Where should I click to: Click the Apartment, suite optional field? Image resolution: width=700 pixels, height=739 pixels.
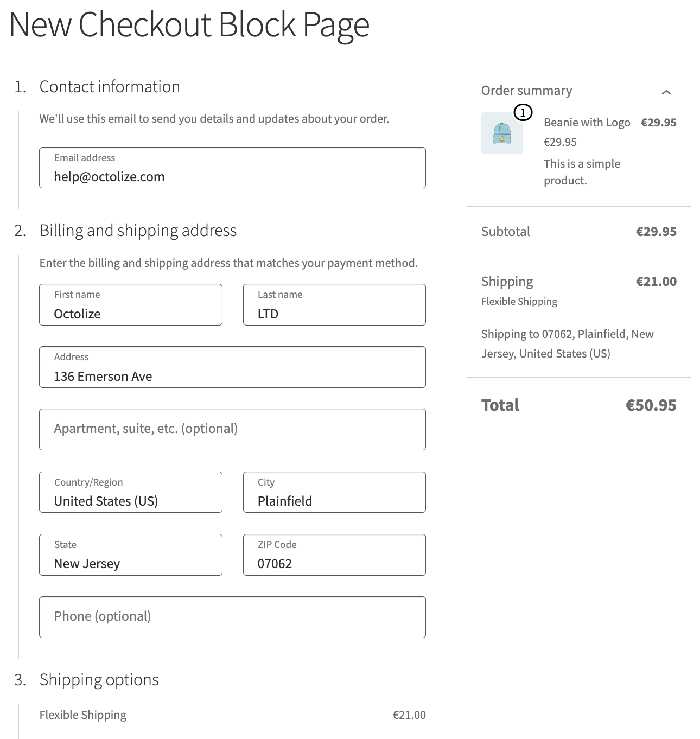tap(232, 429)
